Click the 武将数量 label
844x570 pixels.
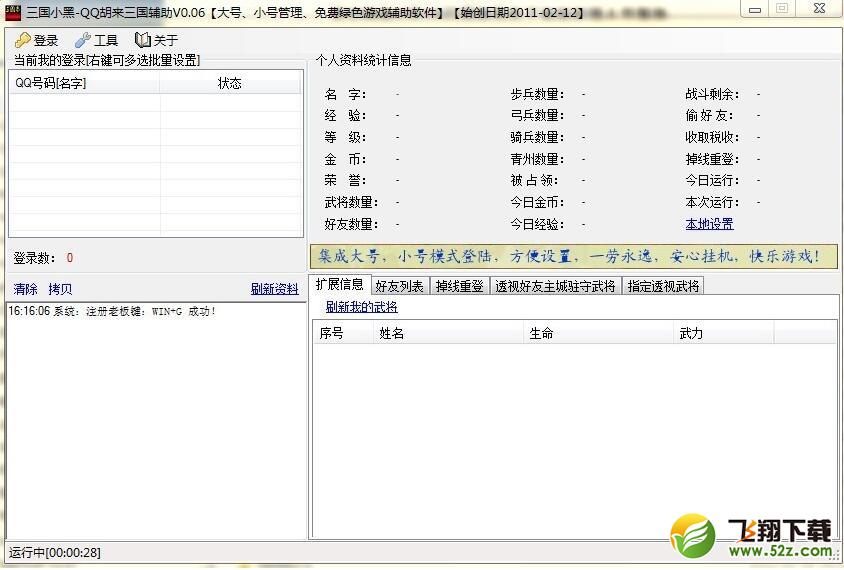[x=351, y=202]
